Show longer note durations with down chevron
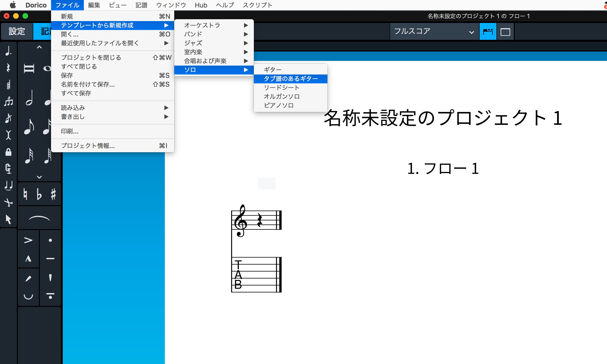The image size is (607, 364). click(x=39, y=177)
